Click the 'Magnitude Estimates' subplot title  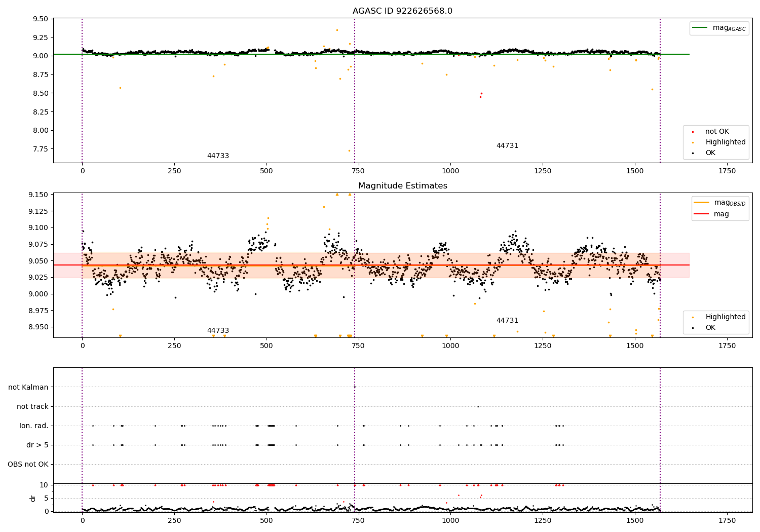(x=402, y=186)
